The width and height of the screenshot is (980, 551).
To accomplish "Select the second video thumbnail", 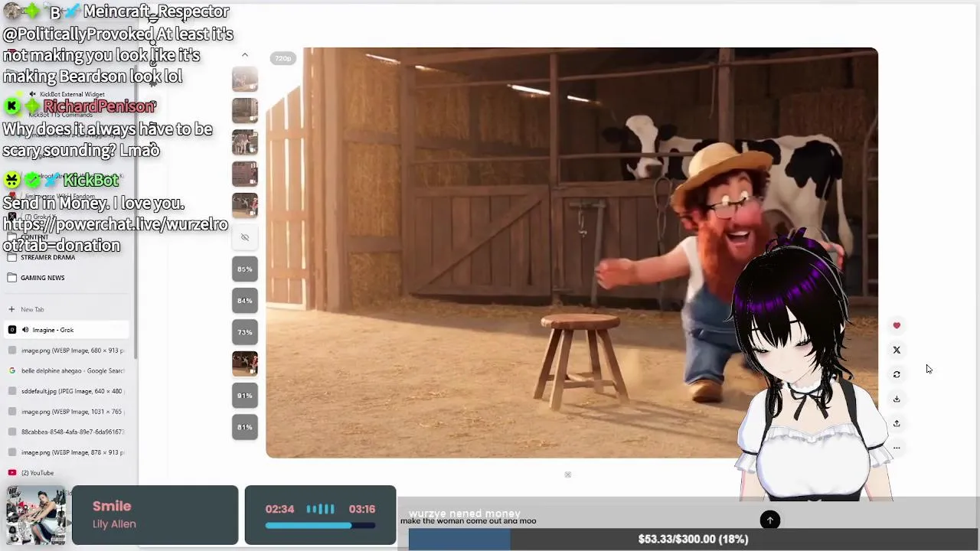I will (245, 111).
